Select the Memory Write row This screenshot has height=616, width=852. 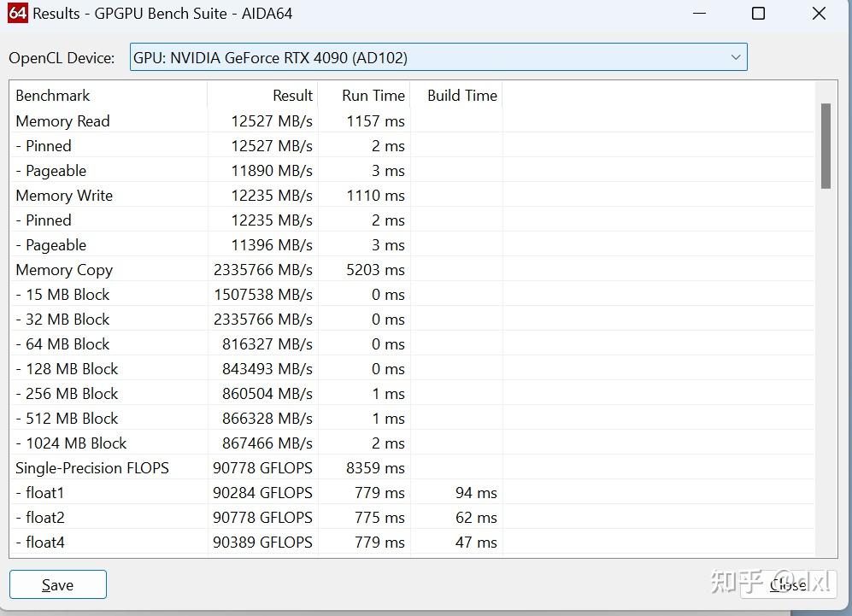tap(412, 195)
